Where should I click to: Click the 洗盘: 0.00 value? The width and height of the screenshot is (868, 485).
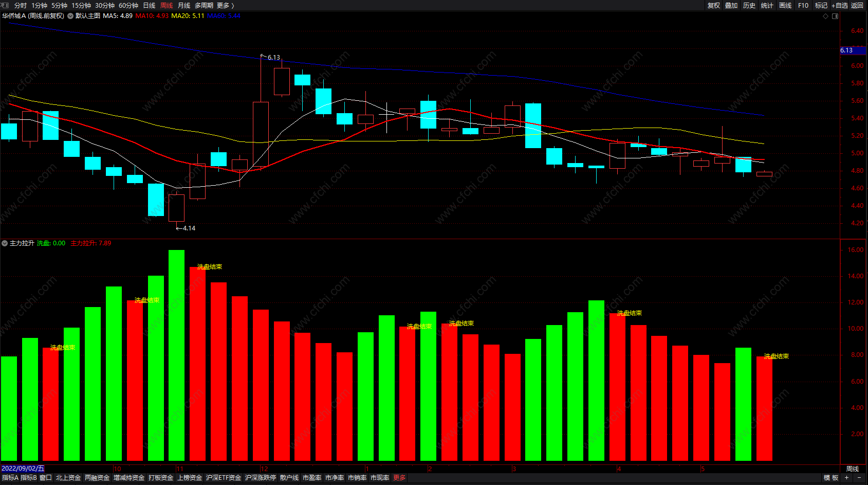[x=51, y=243]
